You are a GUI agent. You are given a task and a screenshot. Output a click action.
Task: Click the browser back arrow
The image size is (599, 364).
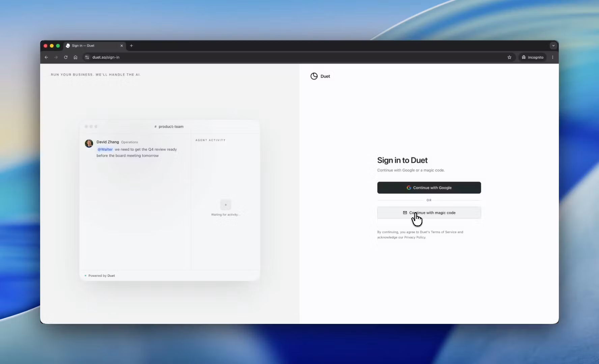tap(46, 57)
